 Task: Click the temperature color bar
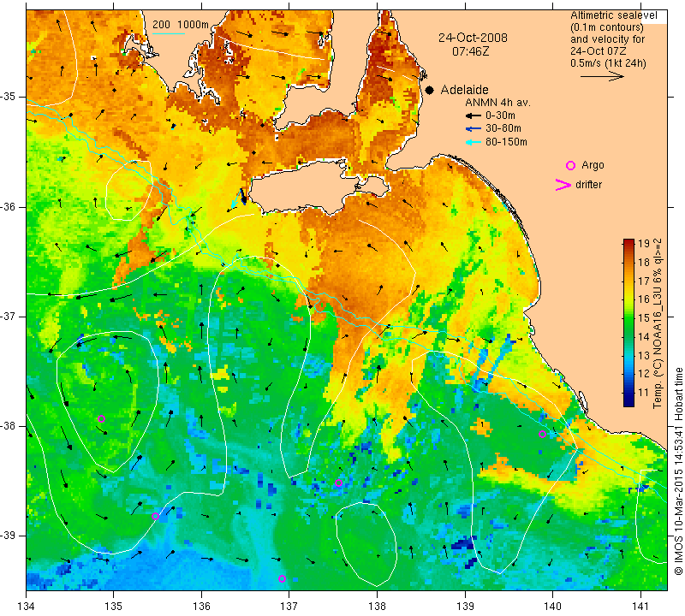point(628,323)
